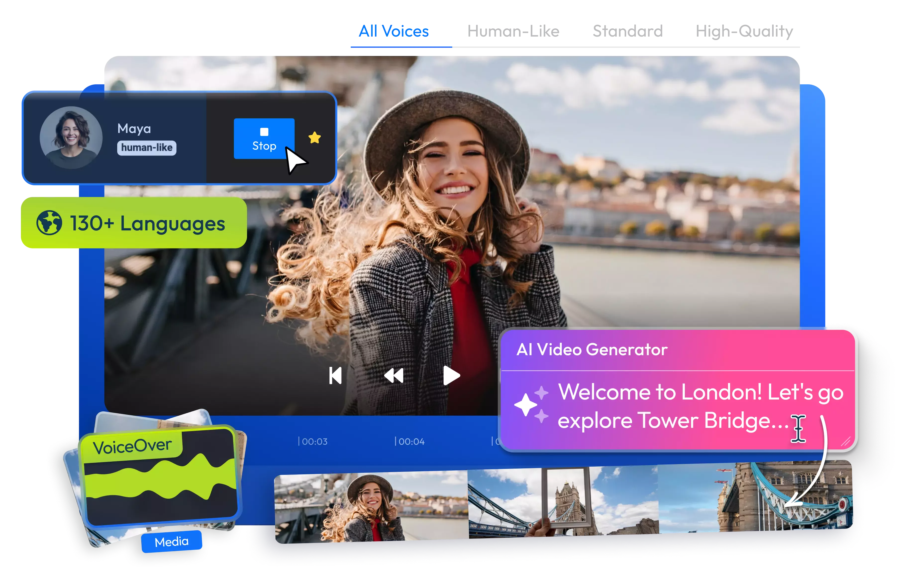Viewport: 903px width, 588px height.
Task: Select the woman-with-hat timeline clip
Action: pyautogui.click(x=371, y=507)
